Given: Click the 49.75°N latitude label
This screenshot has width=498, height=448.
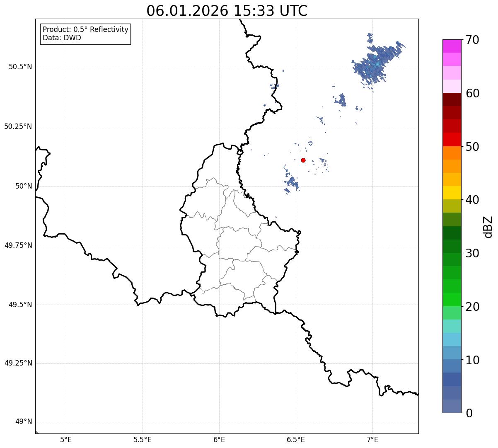Looking at the screenshot, I should (x=18, y=245).
